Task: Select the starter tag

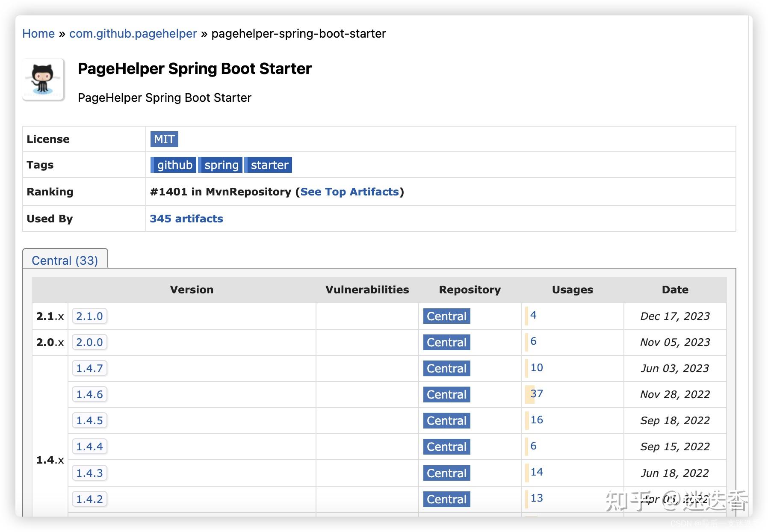Action: point(269,165)
